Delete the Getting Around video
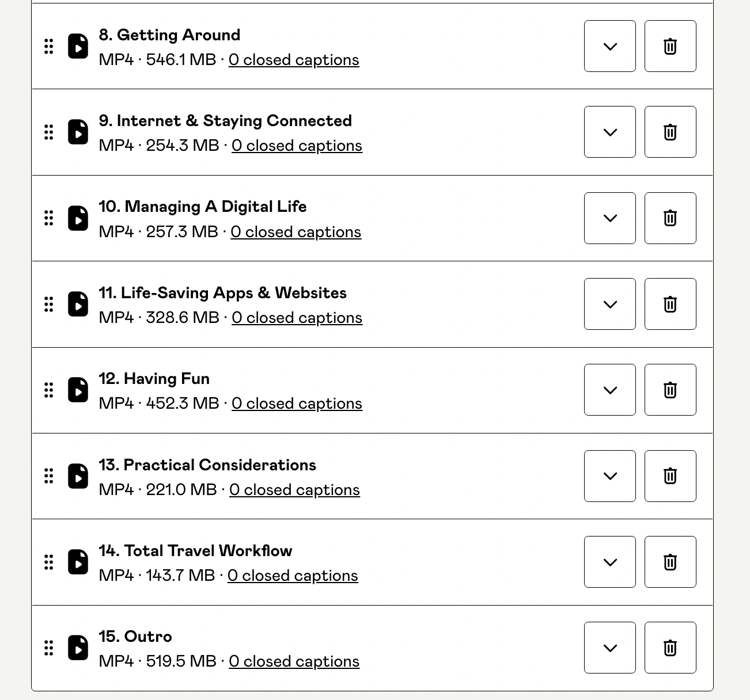This screenshot has width=750, height=700. pos(670,46)
